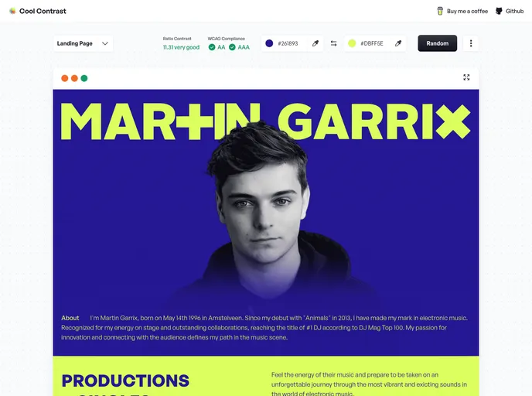Expand preview with the fullscreen icon
The height and width of the screenshot is (396, 532).
466,77
